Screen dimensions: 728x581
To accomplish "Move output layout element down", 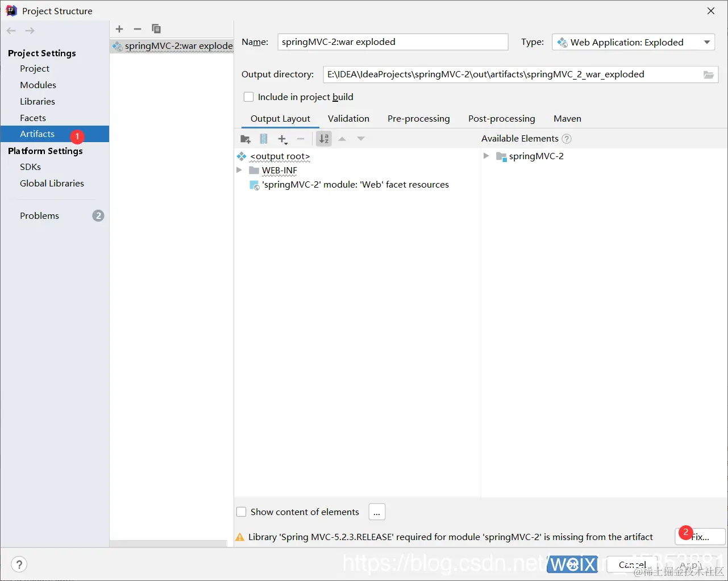I will 361,139.
